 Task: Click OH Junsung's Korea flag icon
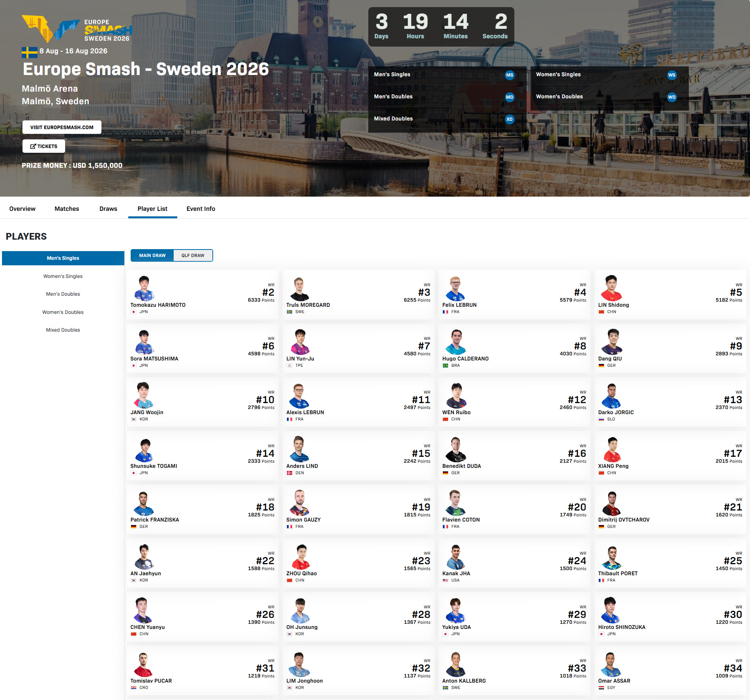(290, 634)
